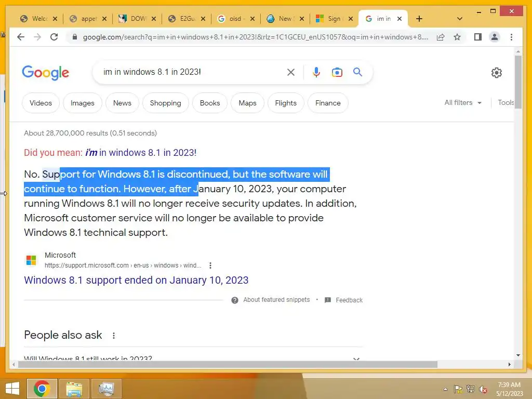Screen dimensions: 532x399
Task: Start voice search with microphone icon
Action: [316, 72]
